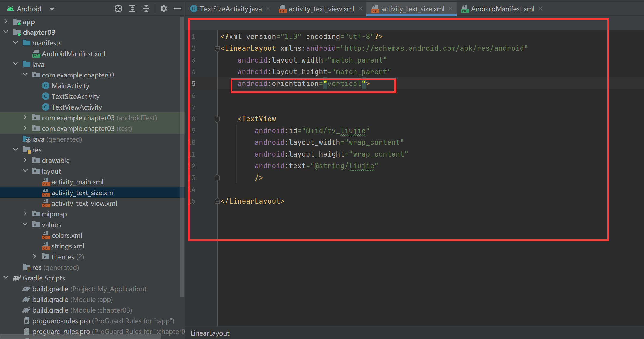Toggle fold marker at closing LinearLayout tag
This screenshot has height=339, width=644.
pos(217,201)
